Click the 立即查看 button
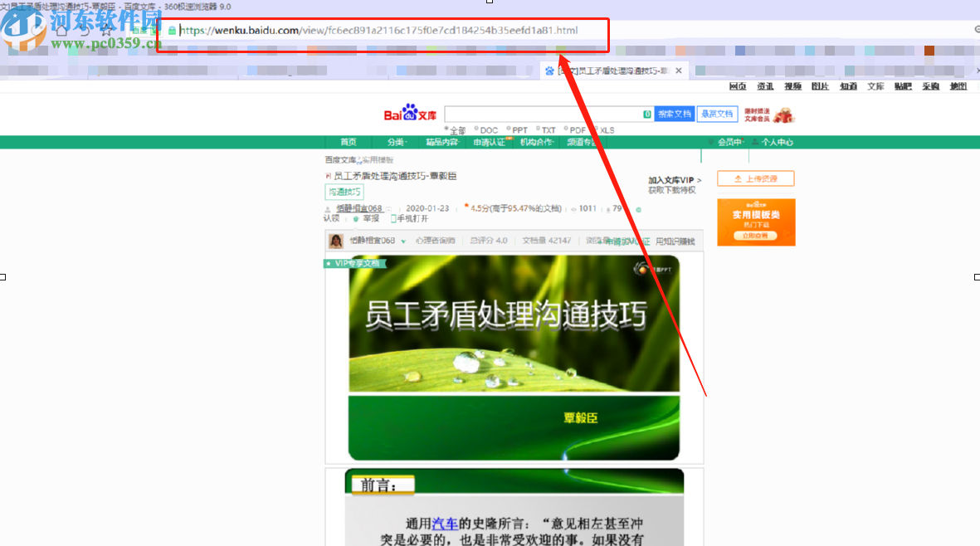 point(755,236)
